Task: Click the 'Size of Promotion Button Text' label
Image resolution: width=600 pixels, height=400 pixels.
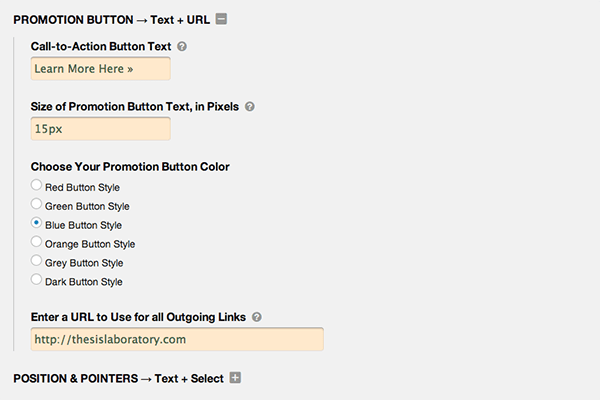Action: [135, 106]
